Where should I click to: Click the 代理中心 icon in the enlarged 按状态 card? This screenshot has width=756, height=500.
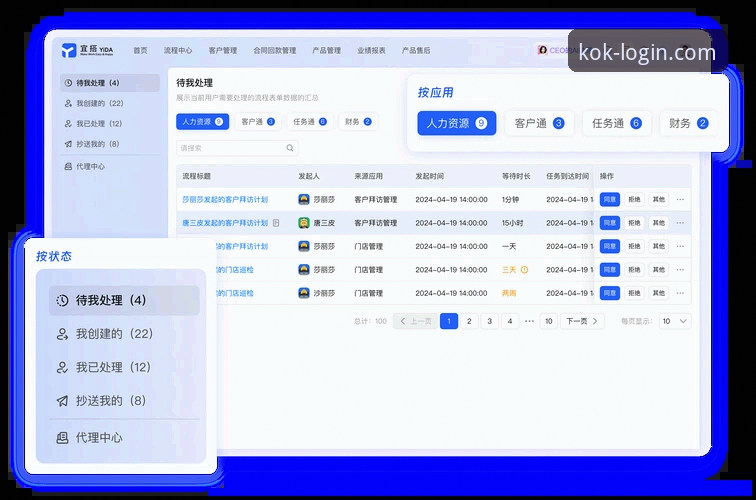[62, 438]
